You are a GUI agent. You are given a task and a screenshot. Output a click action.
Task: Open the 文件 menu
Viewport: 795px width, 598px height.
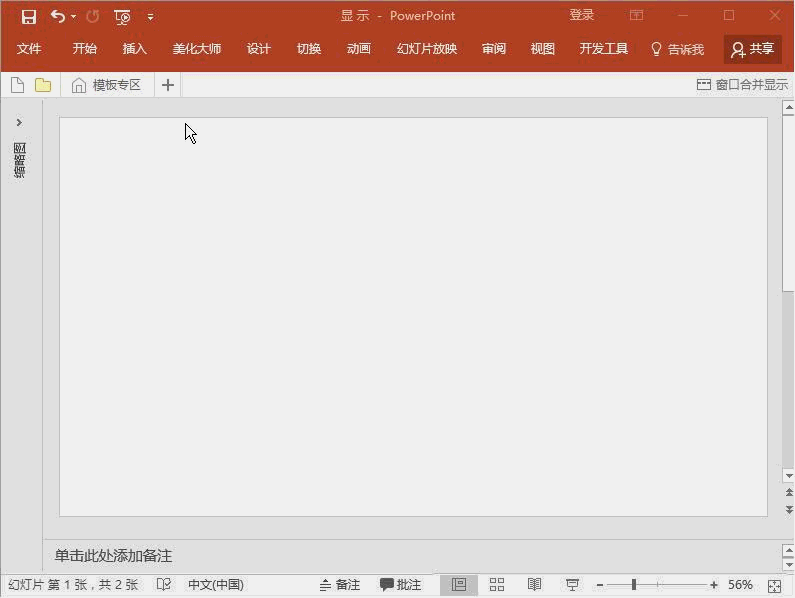(29, 49)
